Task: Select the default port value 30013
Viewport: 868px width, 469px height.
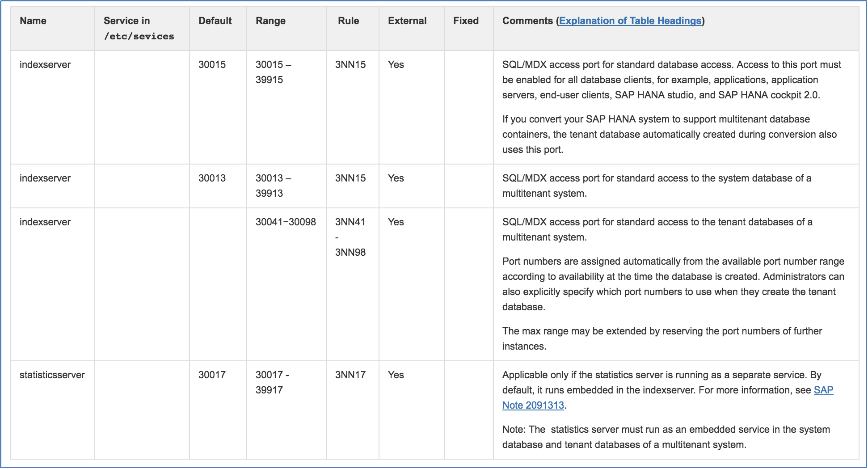Action: point(212,178)
